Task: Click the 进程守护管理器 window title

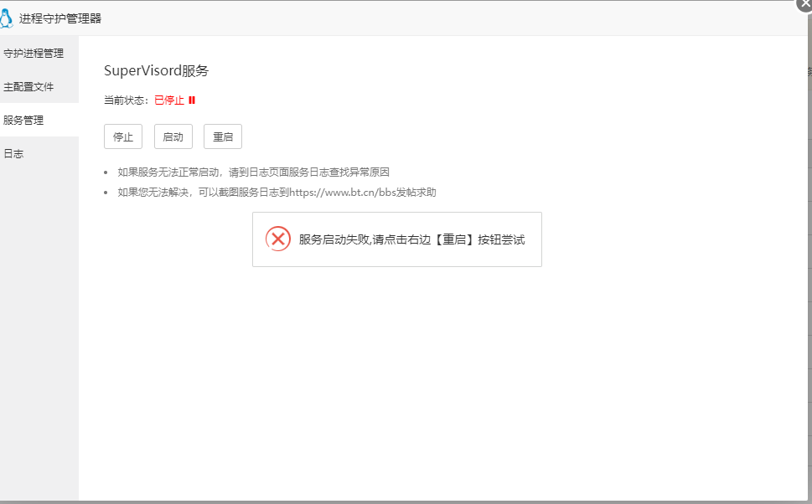Action: pyautogui.click(x=60, y=18)
